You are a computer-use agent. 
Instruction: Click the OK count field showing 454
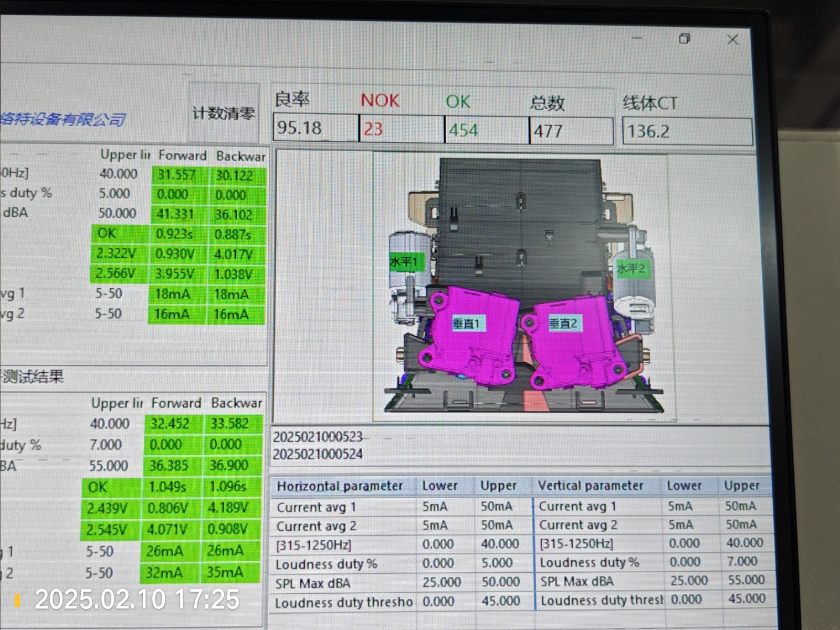click(486, 130)
